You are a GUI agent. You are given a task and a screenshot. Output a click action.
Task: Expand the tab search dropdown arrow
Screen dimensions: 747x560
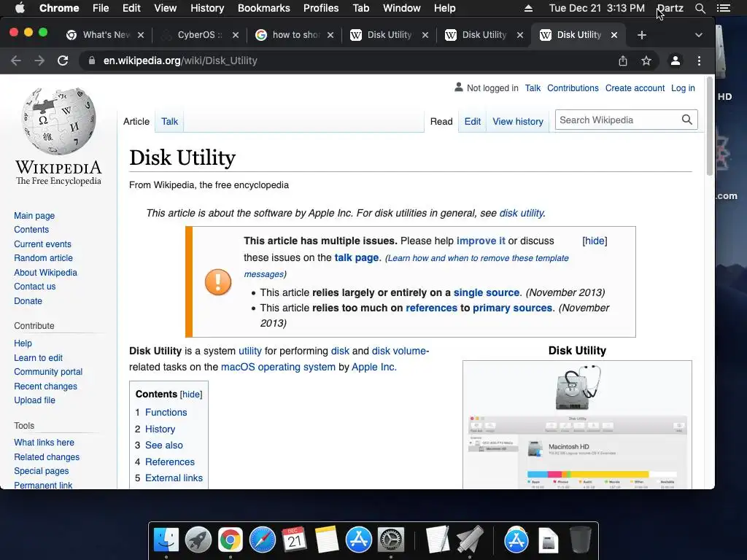(x=699, y=35)
